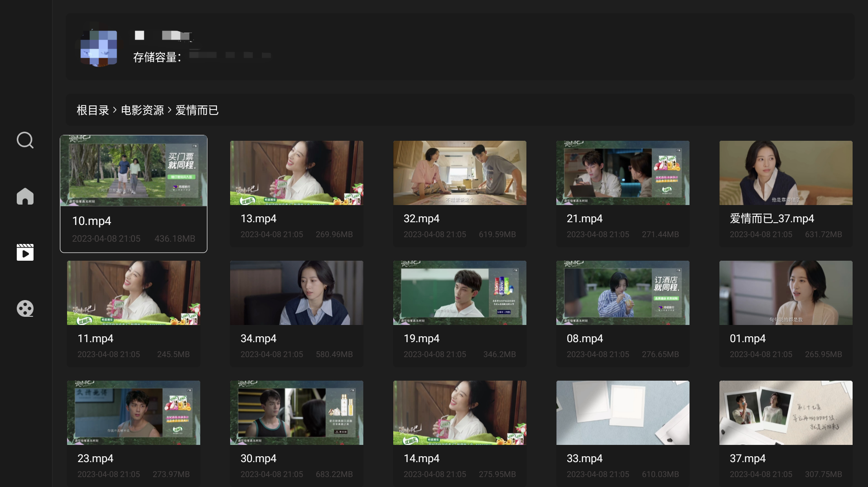Click the 21.mp4 file name
The height and width of the screenshot is (487, 868).
pos(584,219)
